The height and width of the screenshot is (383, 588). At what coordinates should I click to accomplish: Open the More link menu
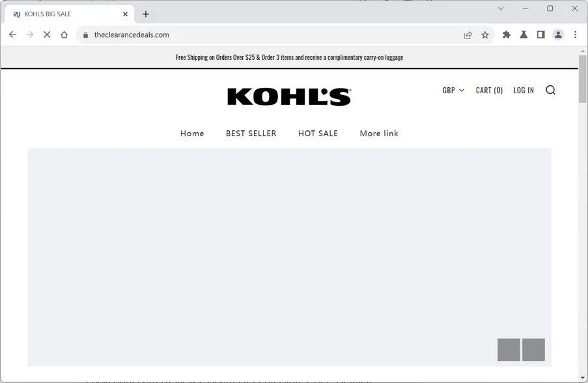click(x=379, y=134)
